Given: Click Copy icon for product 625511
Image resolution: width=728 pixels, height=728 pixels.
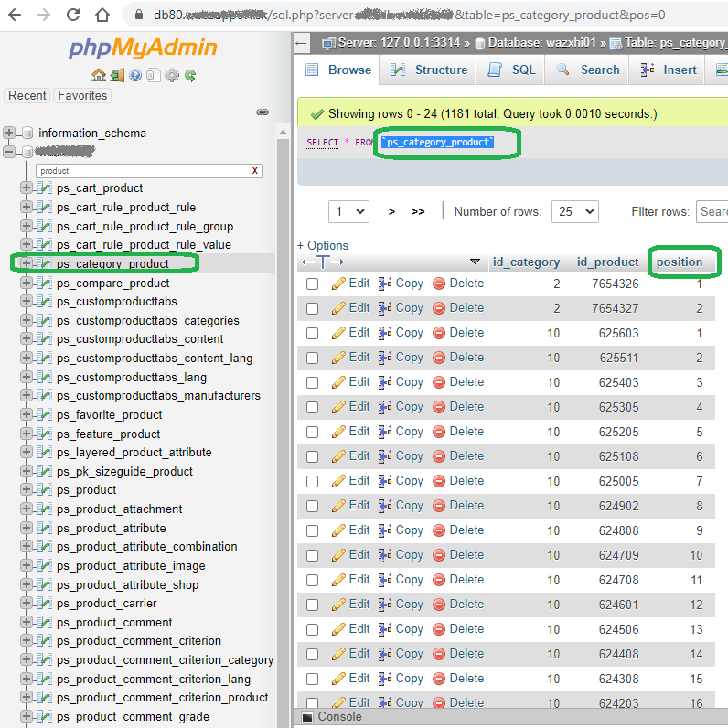Looking at the screenshot, I should [x=384, y=358].
